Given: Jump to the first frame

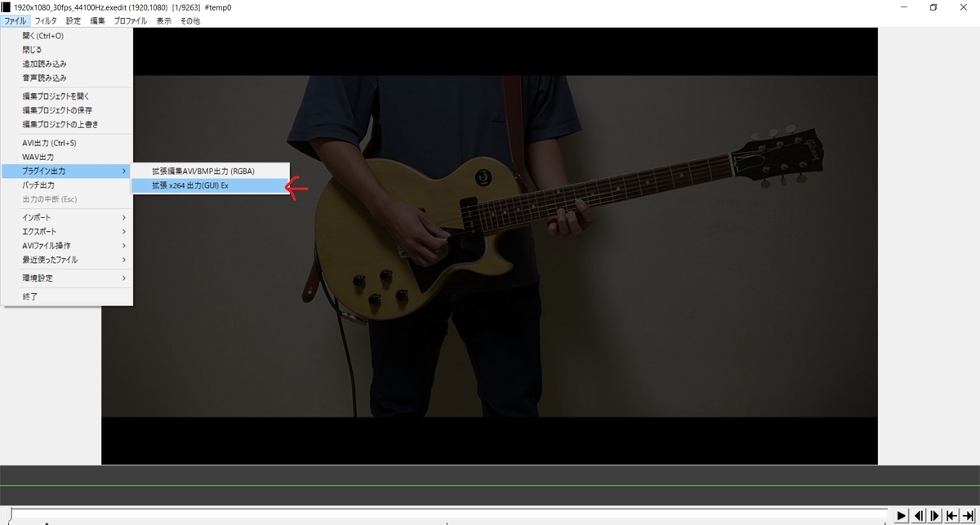Looking at the screenshot, I should [x=952, y=516].
